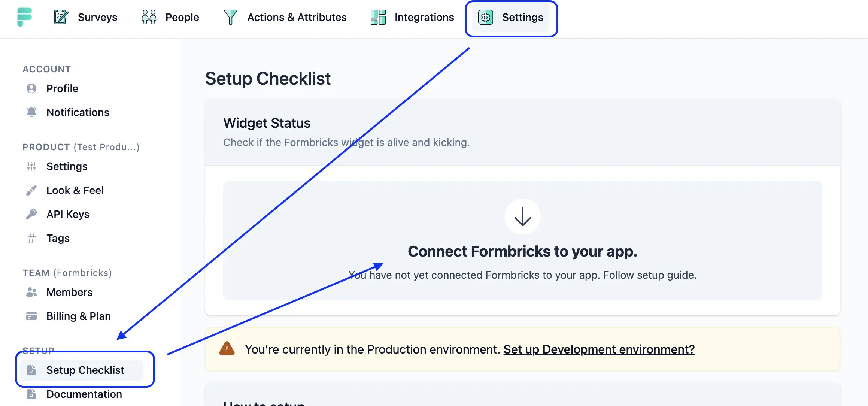
Task: Select the Settings tab in top navigation
Action: click(511, 17)
